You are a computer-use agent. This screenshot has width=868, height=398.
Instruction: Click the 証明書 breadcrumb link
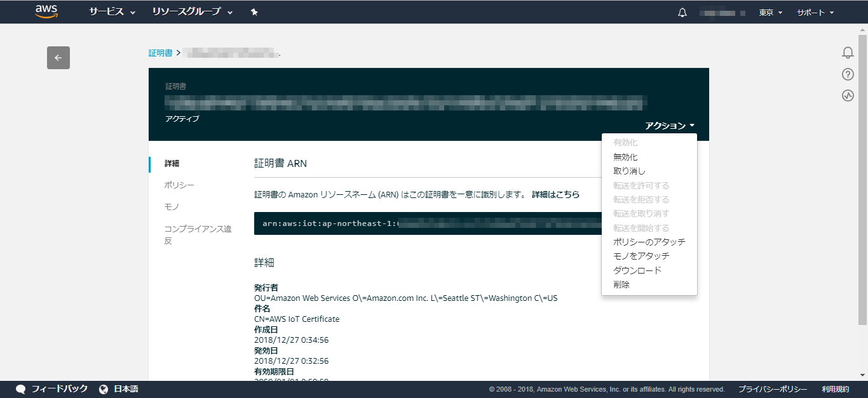point(161,53)
